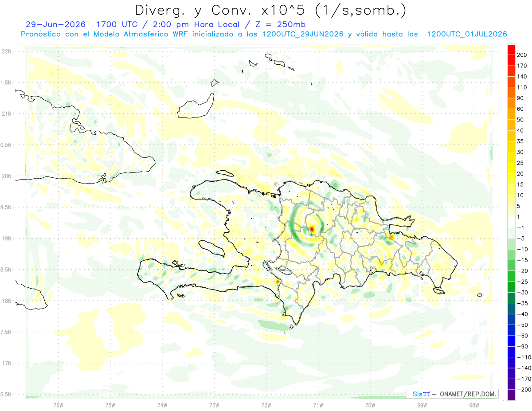Click the "72W" longitude label
Image resolution: width=532 pixels, height=411 pixels.
266,405
